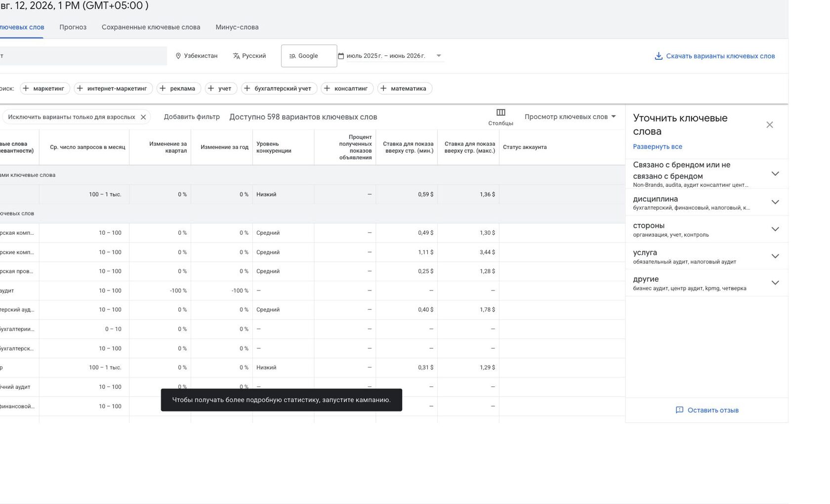Expand the стороны section chevron
The width and height of the screenshot is (830, 504).
tap(775, 229)
